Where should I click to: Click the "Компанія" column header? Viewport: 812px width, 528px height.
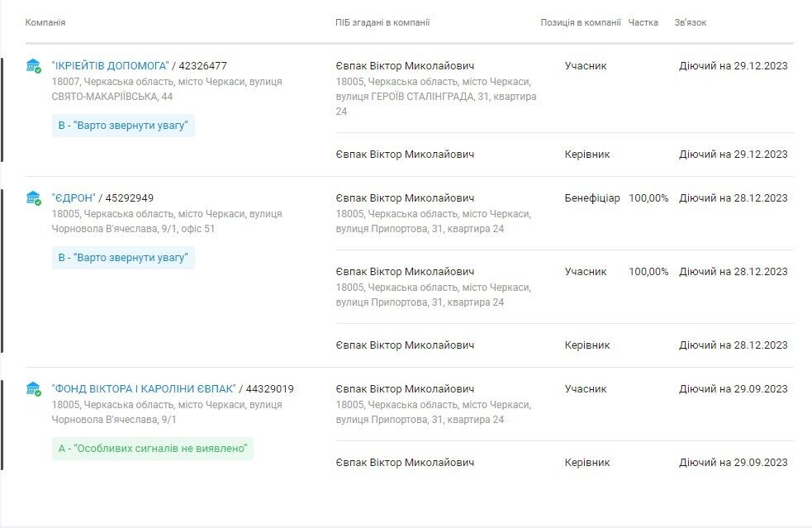pos(45,22)
